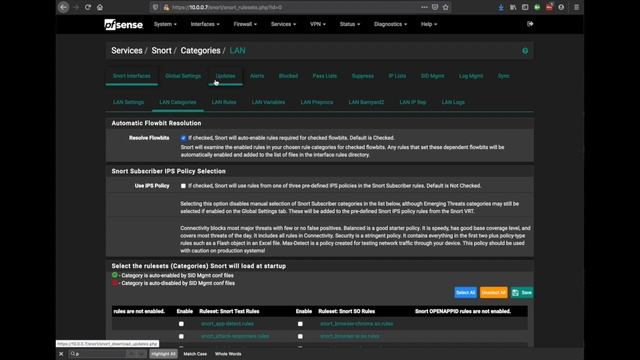Open the IP Lists tab
The height and width of the screenshot is (360, 640).
[397, 76]
